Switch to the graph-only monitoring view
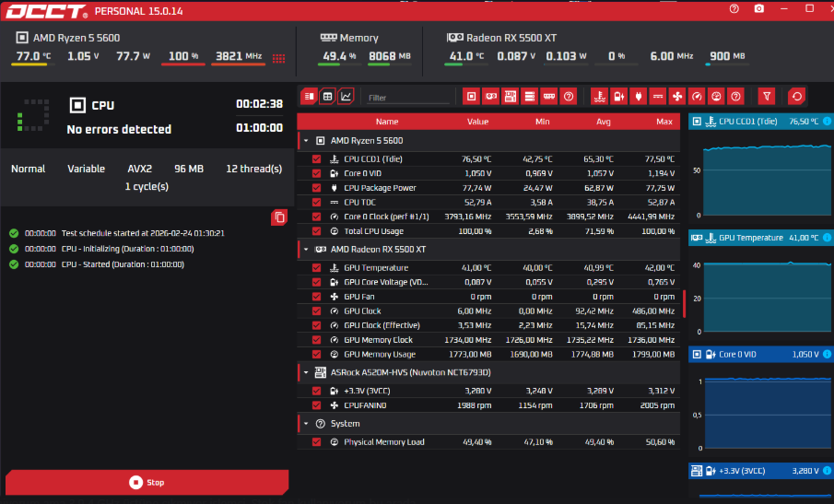Viewport: 834px width, 504px height. 346,96
